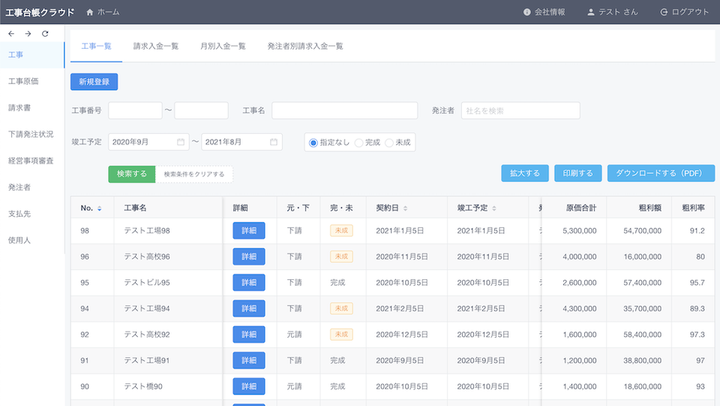This screenshot has height=406, width=720.
Task: Open the テスト さん user menu
Action: coord(613,12)
